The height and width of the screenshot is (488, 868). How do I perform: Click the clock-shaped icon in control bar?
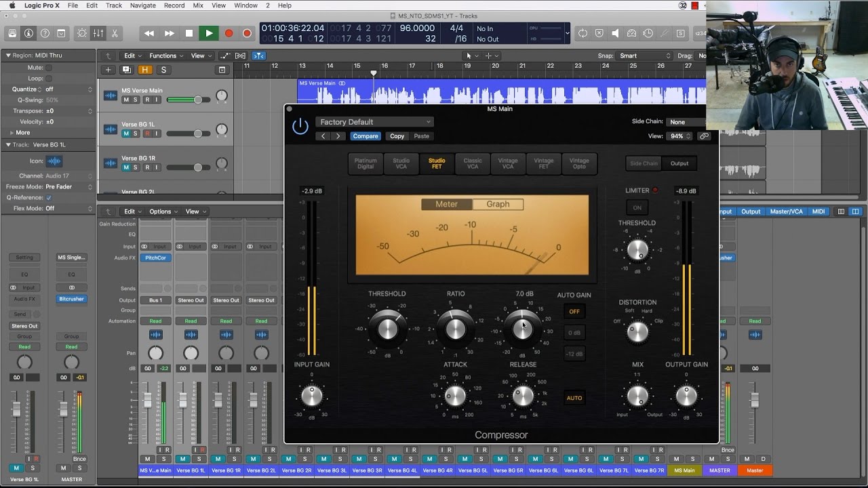pos(648,33)
